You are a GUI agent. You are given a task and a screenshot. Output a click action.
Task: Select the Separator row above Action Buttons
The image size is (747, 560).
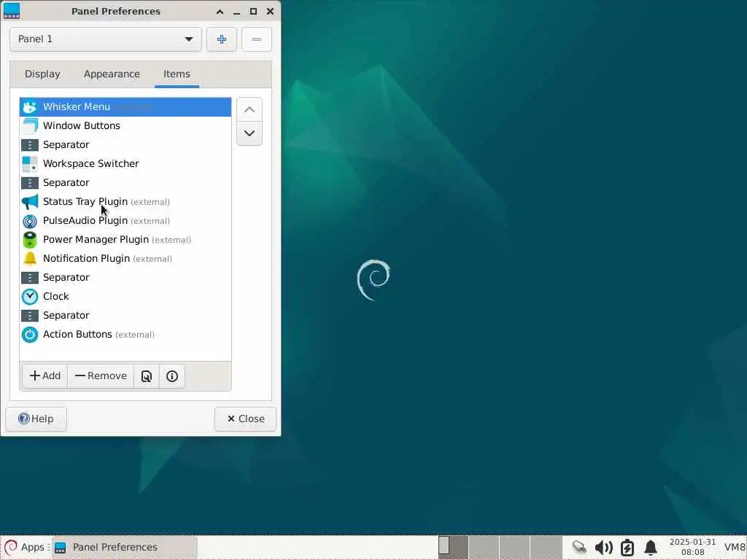(125, 316)
